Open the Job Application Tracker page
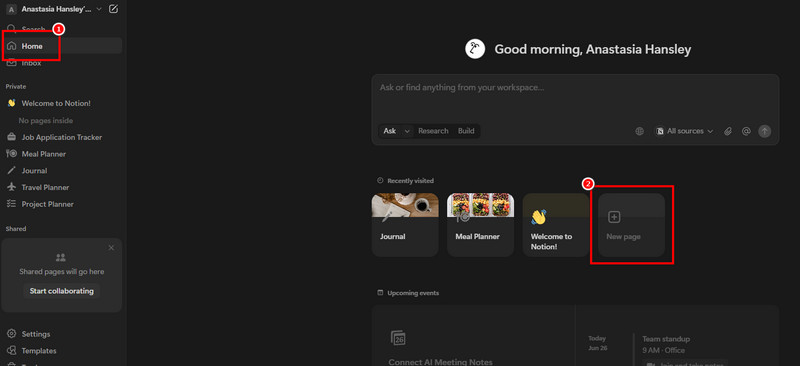The height and width of the screenshot is (366, 800). tap(63, 137)
